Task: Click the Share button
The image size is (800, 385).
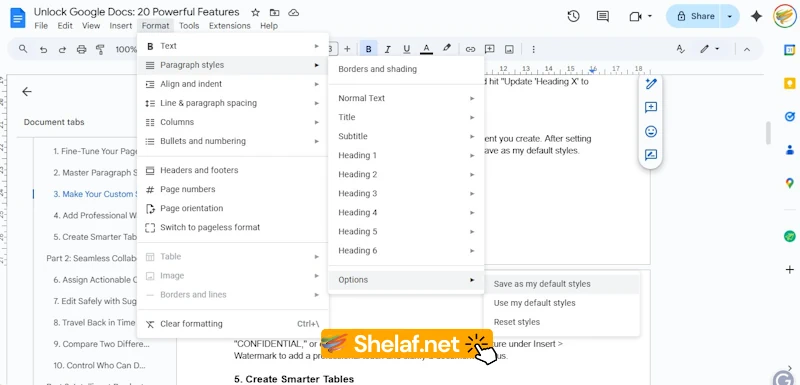Action: click(694, 16)
